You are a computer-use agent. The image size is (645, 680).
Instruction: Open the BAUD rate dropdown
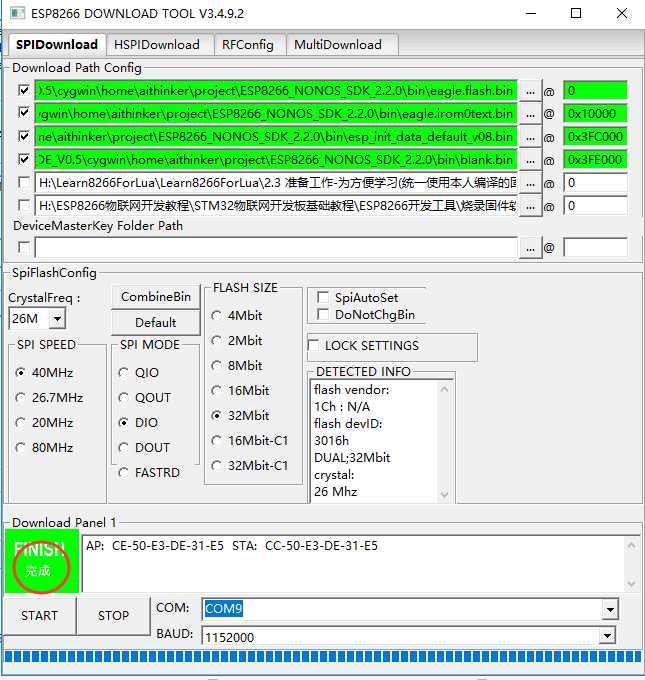click(607, 636)
